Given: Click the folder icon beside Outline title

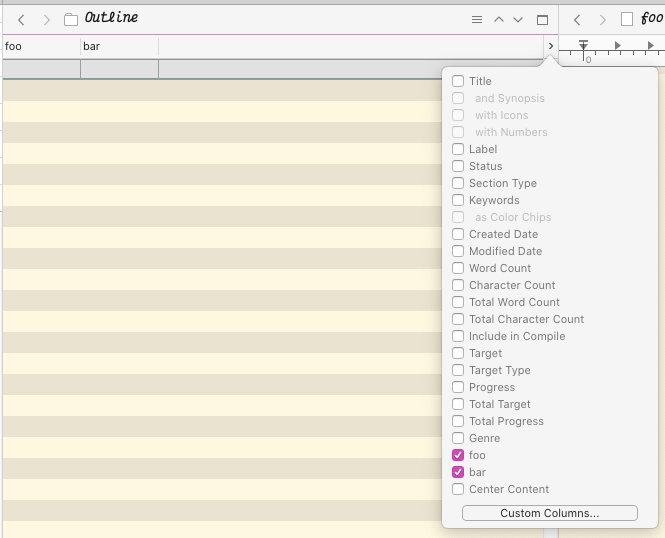Looking at the screenshot, I should pos(71,19).
